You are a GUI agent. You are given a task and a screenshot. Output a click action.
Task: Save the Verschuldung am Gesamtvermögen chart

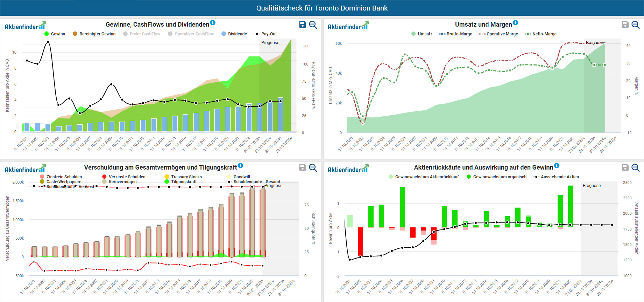pos(303,167)
